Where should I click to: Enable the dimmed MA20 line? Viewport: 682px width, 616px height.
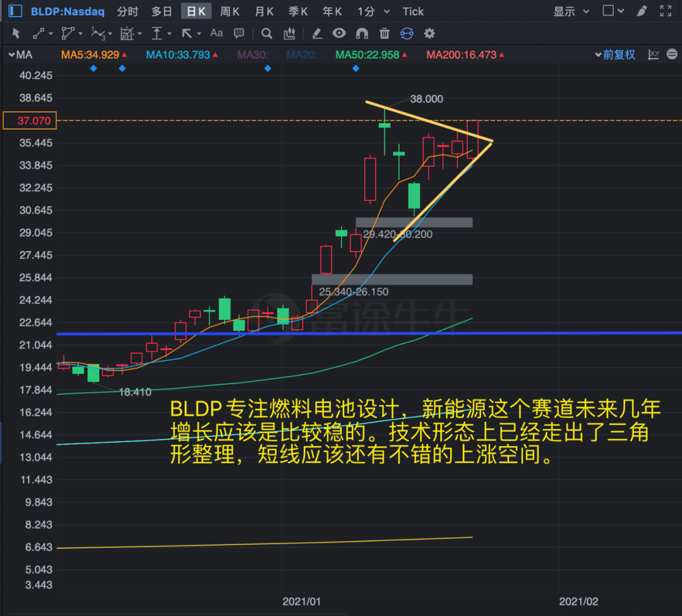(302, 55)
